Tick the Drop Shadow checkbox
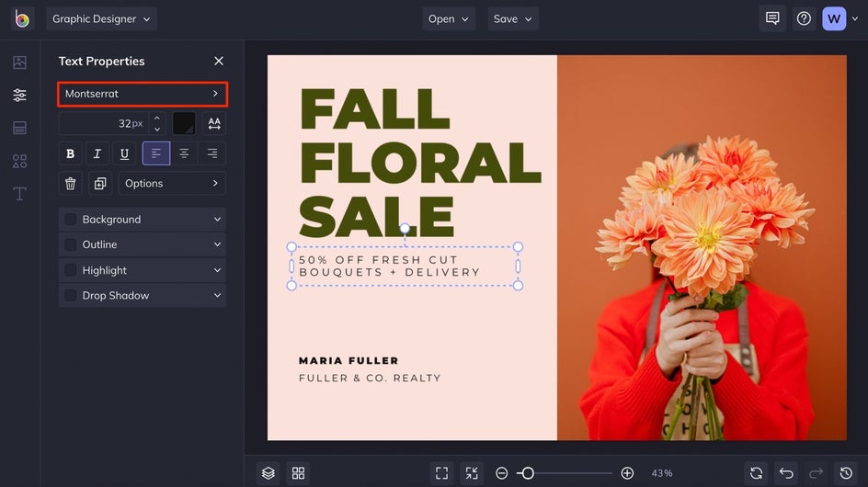The image size is (868, 487). 71,296
